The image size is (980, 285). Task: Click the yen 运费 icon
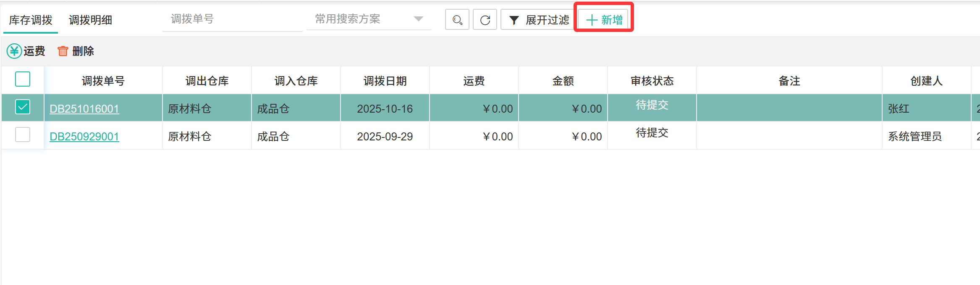(x=14, y=51)
